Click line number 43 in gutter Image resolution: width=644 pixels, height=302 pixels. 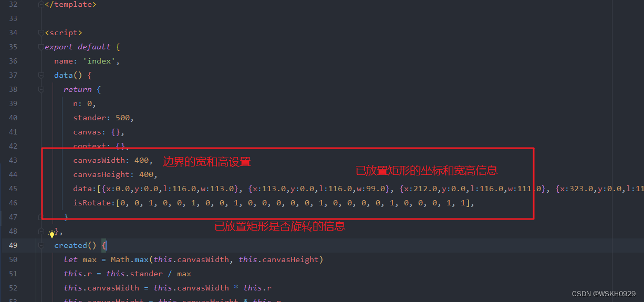tap(13, 160)
